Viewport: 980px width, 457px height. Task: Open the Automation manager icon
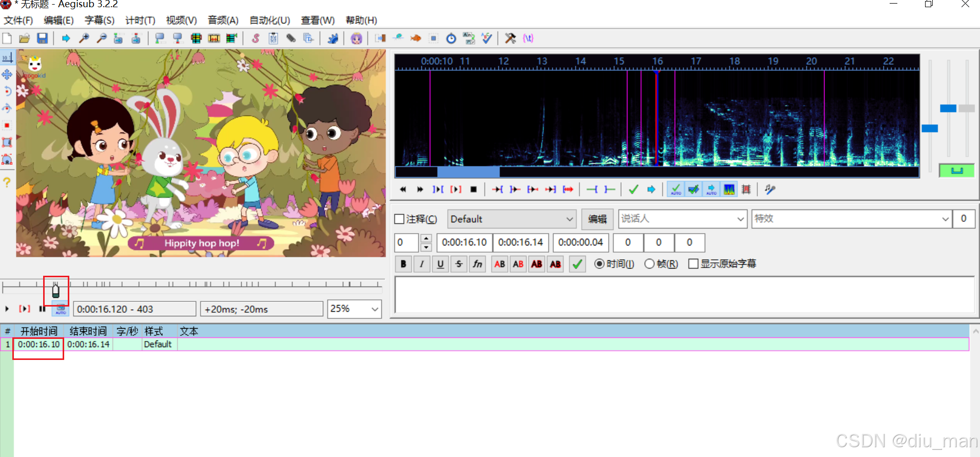click(x=333, y=38)
